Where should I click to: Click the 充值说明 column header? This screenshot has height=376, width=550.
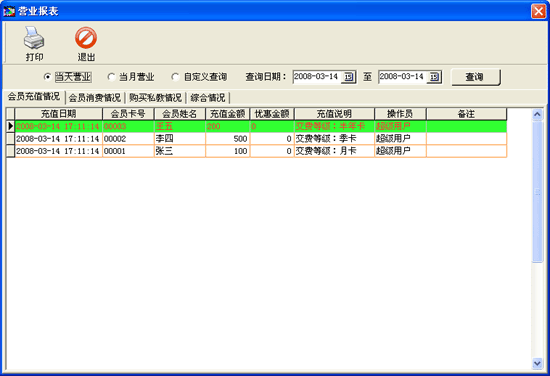point(334,114)
